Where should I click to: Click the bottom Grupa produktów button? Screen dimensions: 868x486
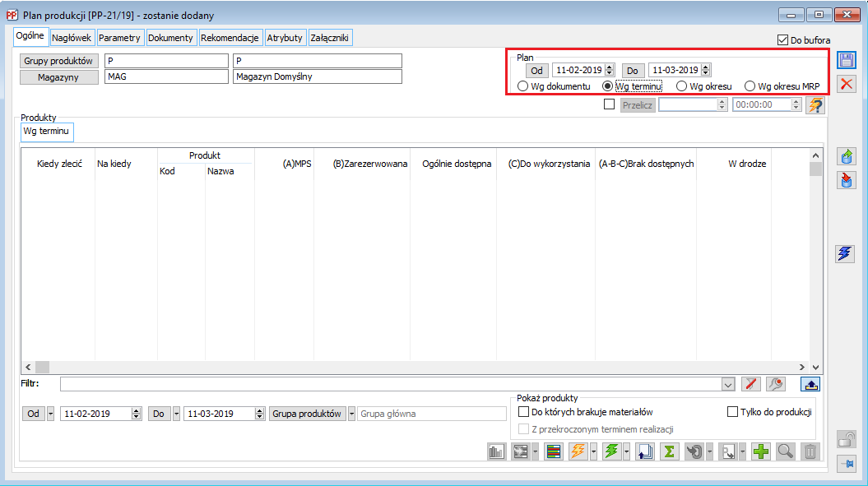pos(307,414)
